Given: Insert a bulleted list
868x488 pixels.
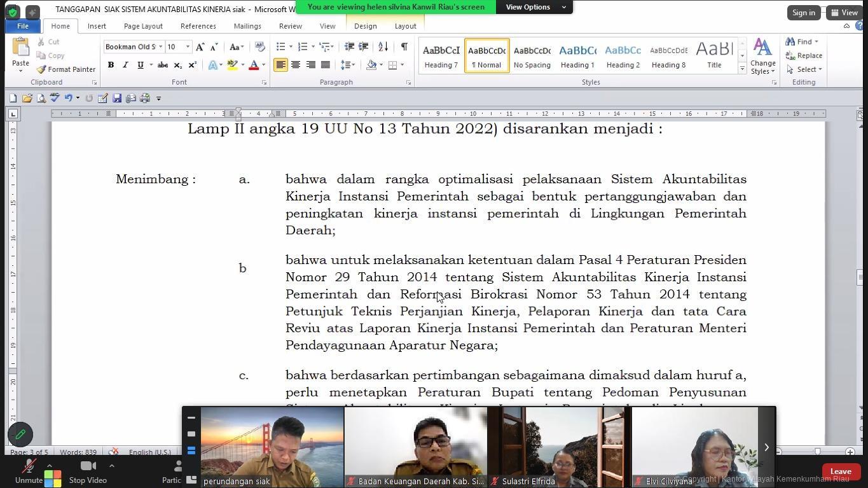Looking at the screenshot, I should pos(281,46).
